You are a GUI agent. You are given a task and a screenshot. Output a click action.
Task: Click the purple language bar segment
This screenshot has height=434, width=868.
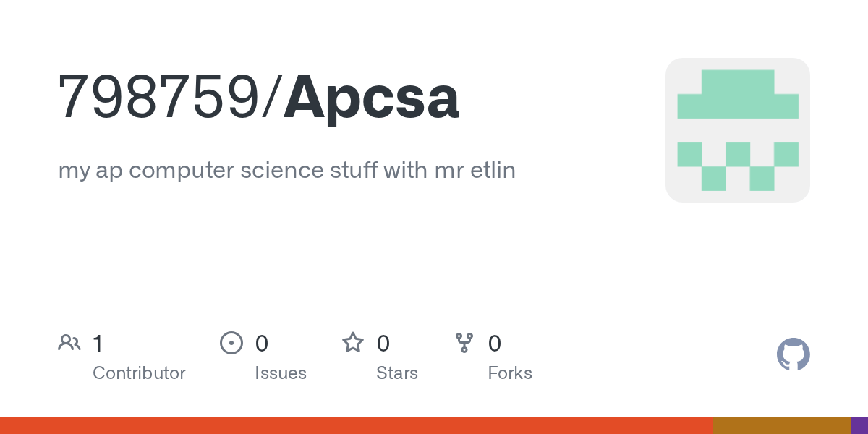tap(859, 425)
